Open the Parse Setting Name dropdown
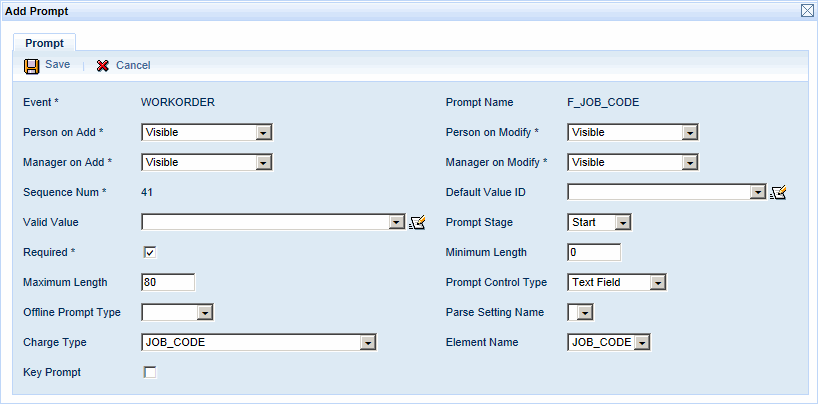Screen dimensions: 818x404 point(585,312)
